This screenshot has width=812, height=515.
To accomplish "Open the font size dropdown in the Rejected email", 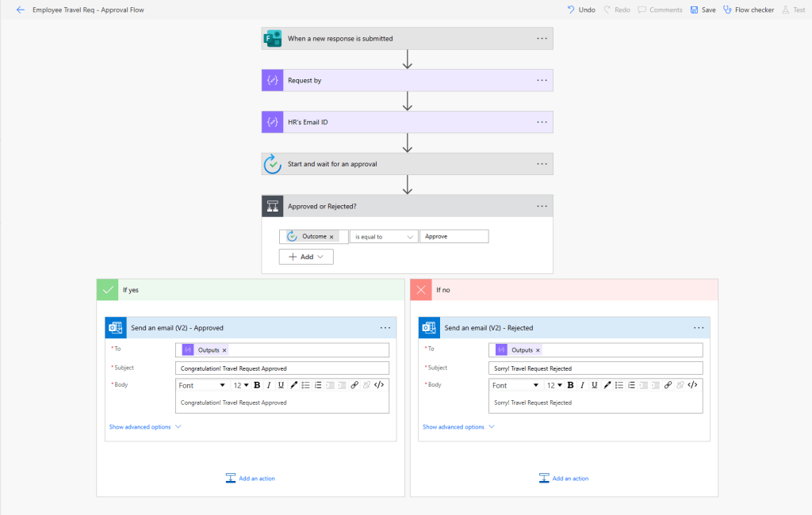I will pos(554,385).
